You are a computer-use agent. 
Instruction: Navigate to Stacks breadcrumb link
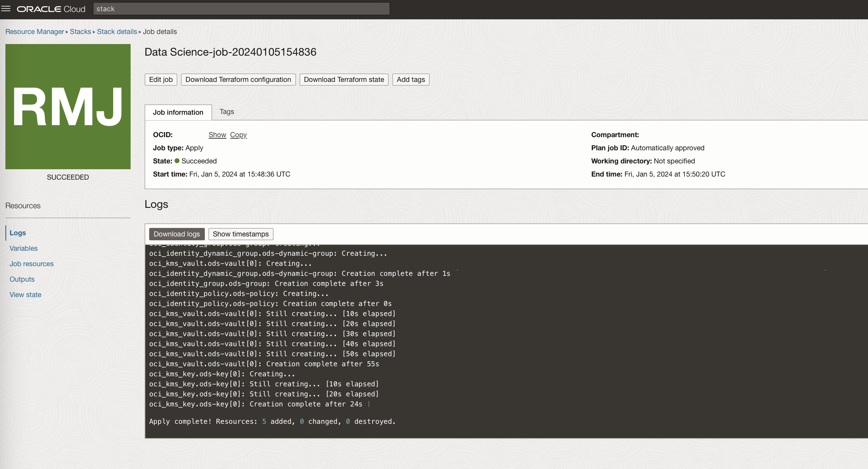pyautogui.click(x=80, y=32)
